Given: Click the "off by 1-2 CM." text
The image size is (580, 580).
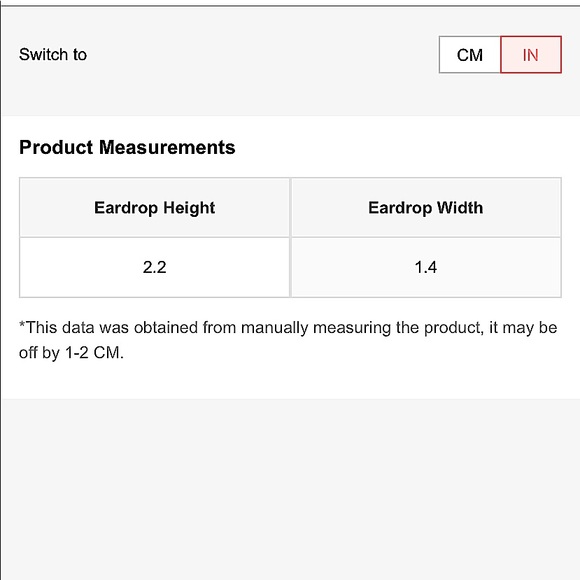Looking at the screenshot, I should click(71, 353).
